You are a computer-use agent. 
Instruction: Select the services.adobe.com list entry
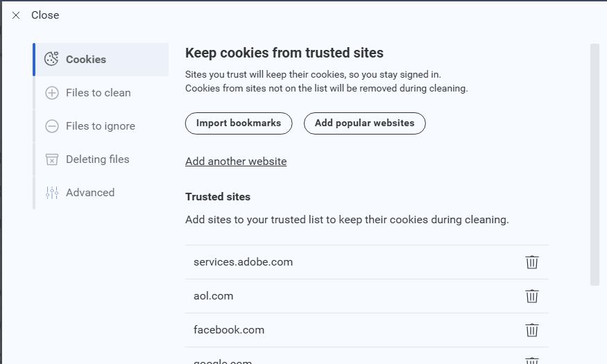click(x=243, y=262)
